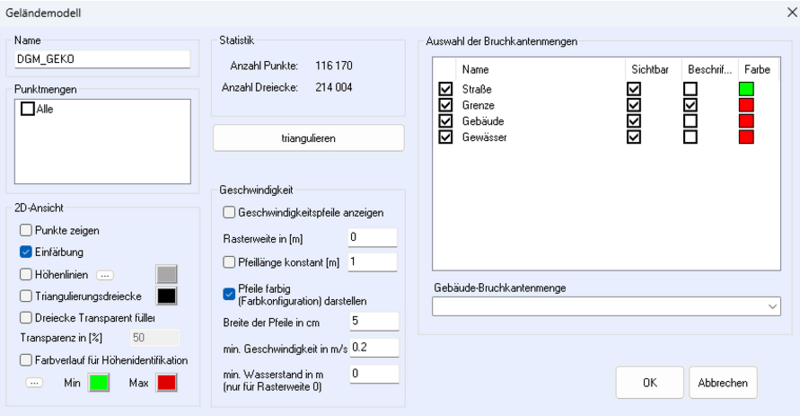The image size is (800, 416).
Task: Toggle Sichtbar checkbox for Gewässer
Action: (634, 137)
